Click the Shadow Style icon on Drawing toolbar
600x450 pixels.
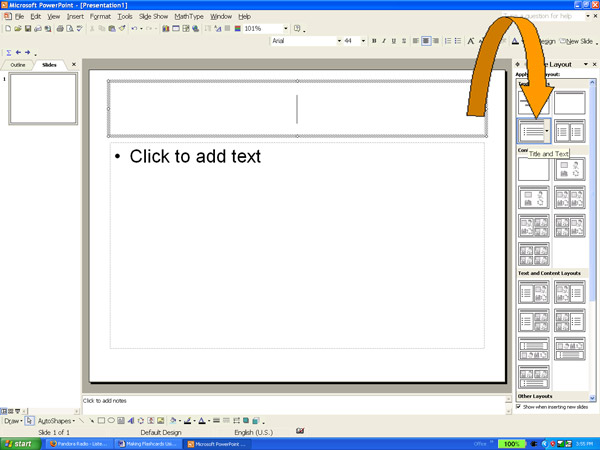pyautogui.click(x=246, y=421)
